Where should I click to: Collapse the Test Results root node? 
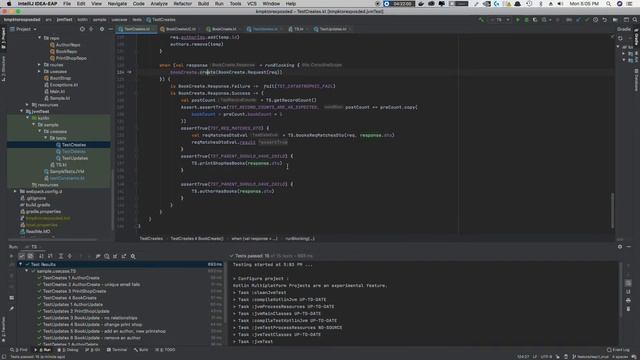coord(20,264)
